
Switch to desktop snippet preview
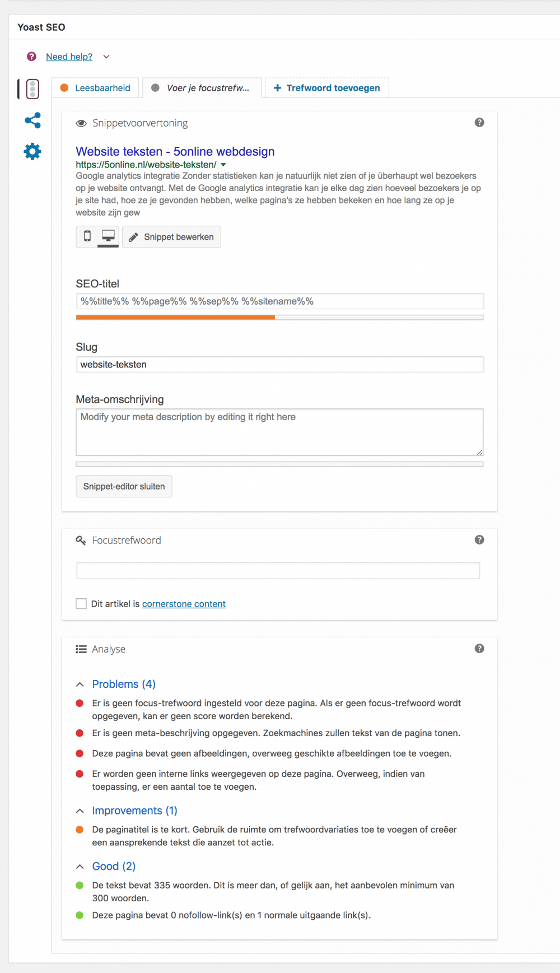(x=108, y=236)
